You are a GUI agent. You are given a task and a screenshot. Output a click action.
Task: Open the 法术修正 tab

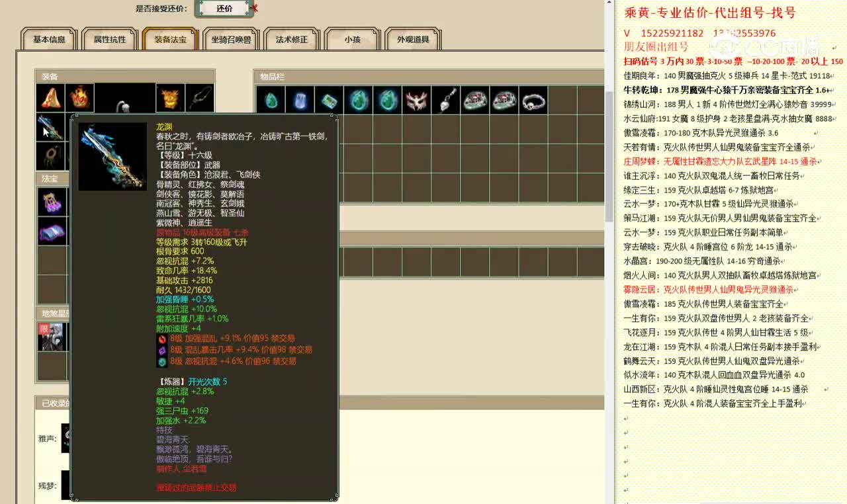coord(292,40)
